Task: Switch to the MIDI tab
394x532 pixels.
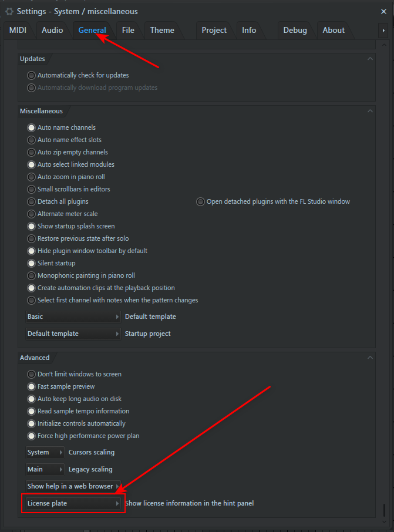Action: point(18,31)
